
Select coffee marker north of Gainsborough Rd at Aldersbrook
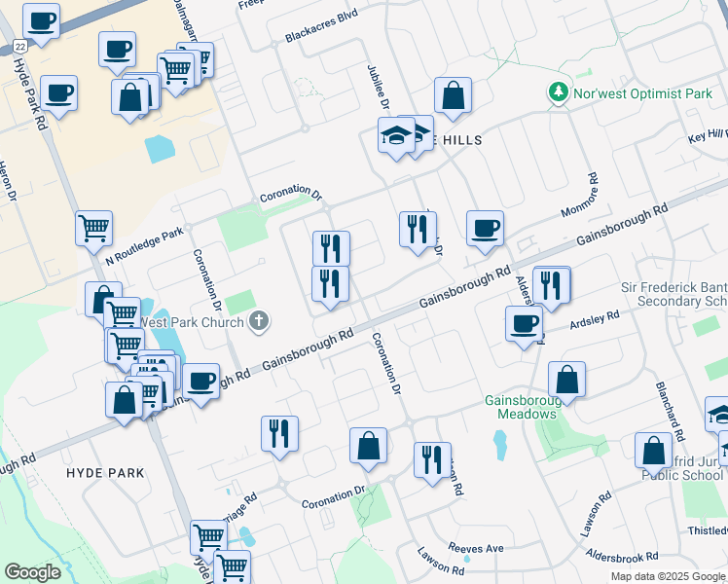pos(485,229)
